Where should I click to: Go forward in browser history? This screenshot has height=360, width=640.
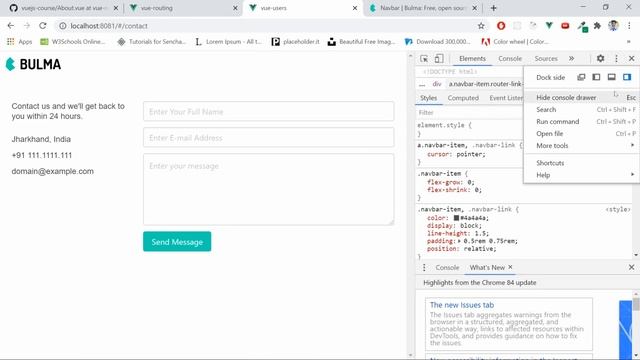(27, 25)
